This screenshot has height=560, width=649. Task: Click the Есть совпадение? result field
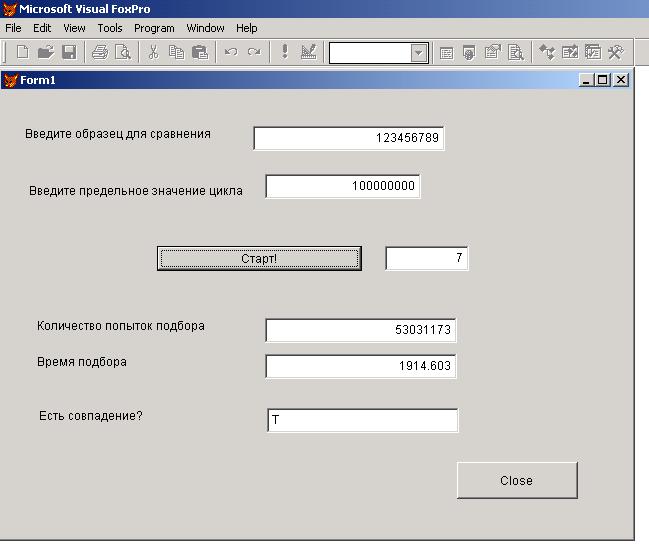[362, 421]
